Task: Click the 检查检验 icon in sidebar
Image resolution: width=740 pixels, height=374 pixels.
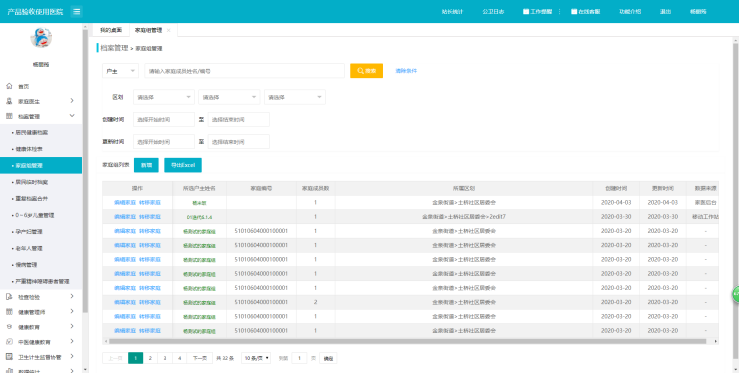Action: [x=9, y=297]
